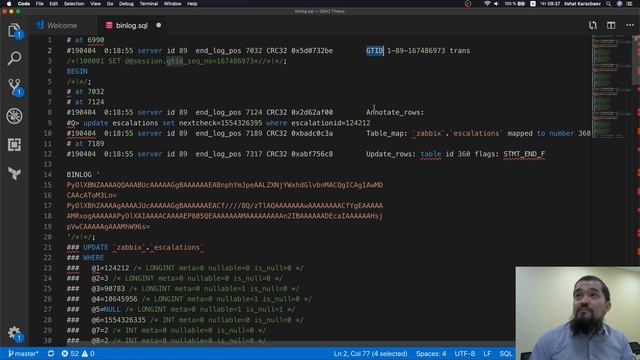Screen dimensions: 640x360
Task: Open the Selection menu
Action: tap(74, 4)
